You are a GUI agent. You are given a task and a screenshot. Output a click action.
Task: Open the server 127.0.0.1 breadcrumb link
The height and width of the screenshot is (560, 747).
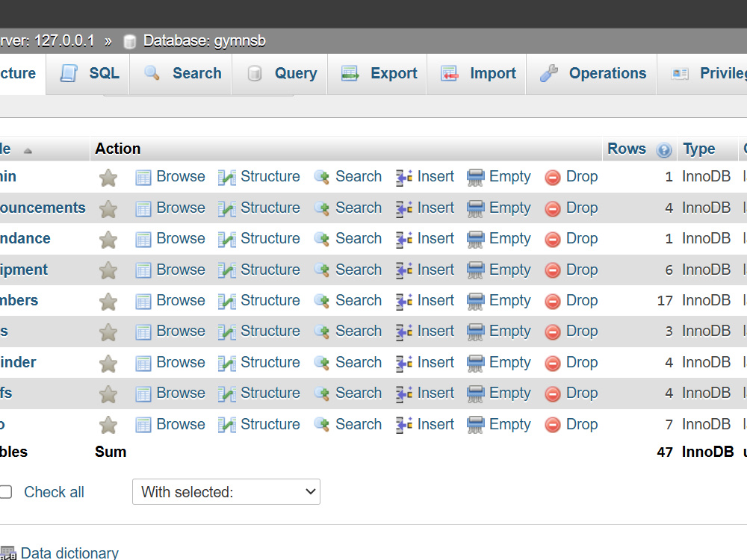[46, 41]
